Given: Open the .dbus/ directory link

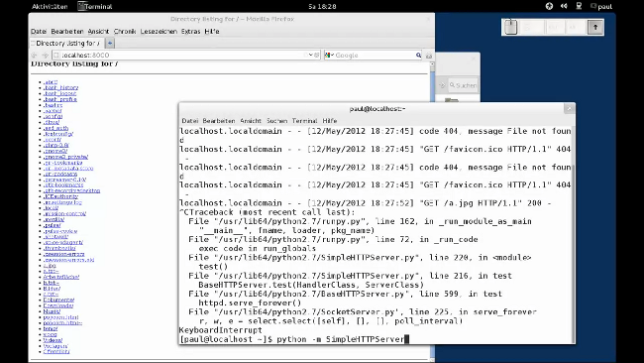Looking at the screenshot, I should click(52, 122).
